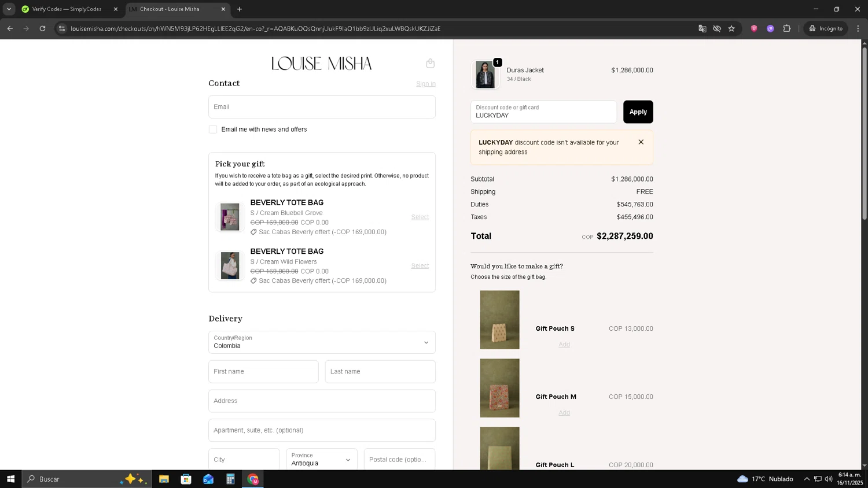The height and width of the screenshot is (488, 868).
Task: Click the browser back arrow
Action: click(10, 28)
